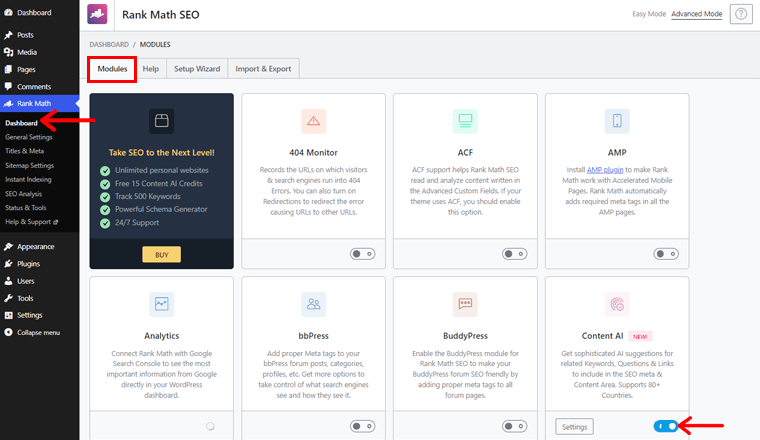Open the Setup Wizard tab
The width and height of the screenshot is (760, 440).
pyautogui.click(x=197, y=69)
